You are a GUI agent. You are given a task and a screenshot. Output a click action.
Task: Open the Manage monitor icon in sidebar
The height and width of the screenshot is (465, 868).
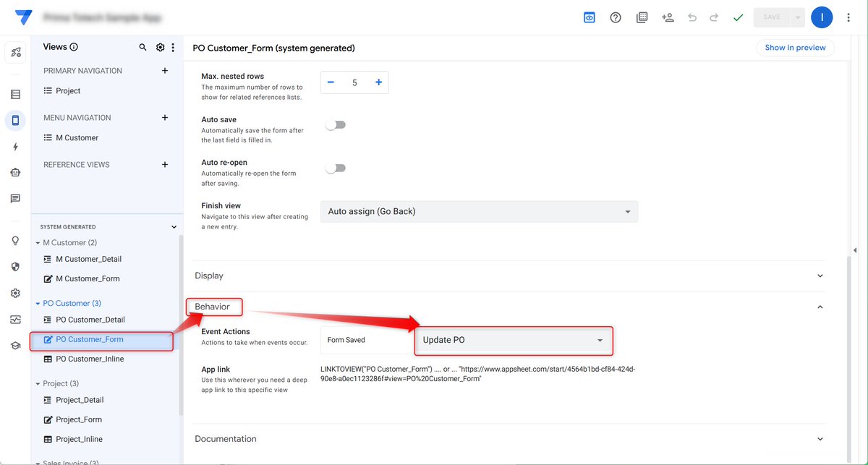tap(15, 319)
